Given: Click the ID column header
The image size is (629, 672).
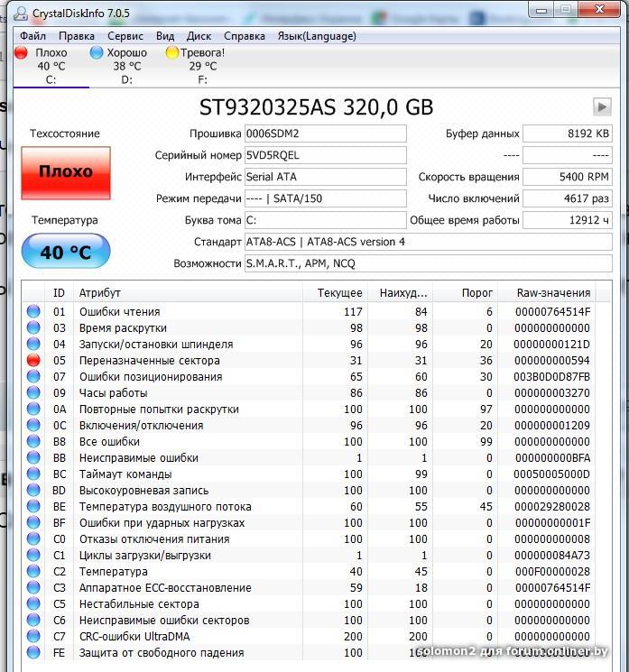Looking at the screenshot, I should [59, 293].
